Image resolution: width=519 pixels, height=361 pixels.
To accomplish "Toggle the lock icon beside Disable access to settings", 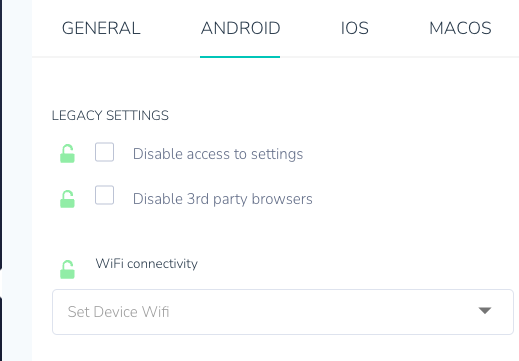I will [x=67, y=154].
